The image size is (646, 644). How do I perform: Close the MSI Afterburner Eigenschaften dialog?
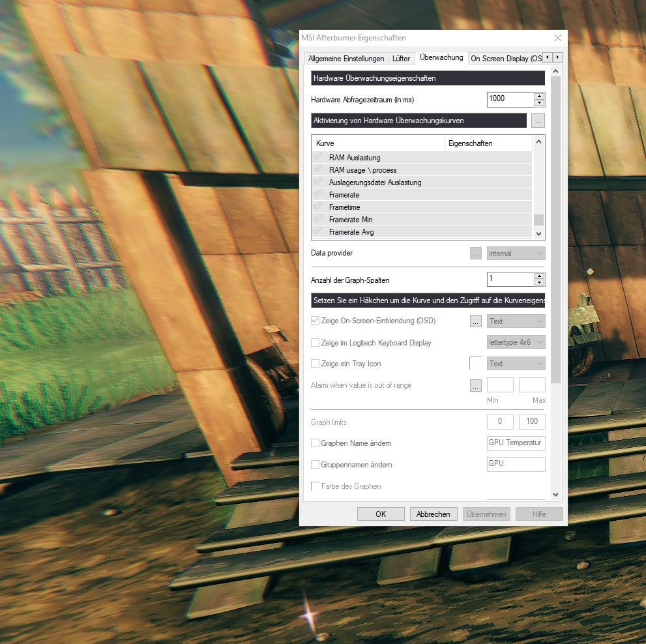[558, 38]
